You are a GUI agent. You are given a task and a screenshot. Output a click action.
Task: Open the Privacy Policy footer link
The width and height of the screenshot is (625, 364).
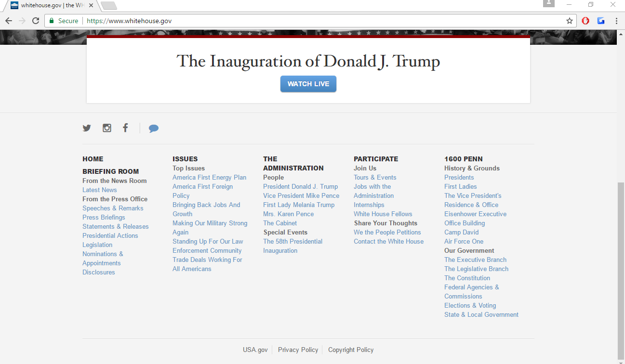click(298, 350)
